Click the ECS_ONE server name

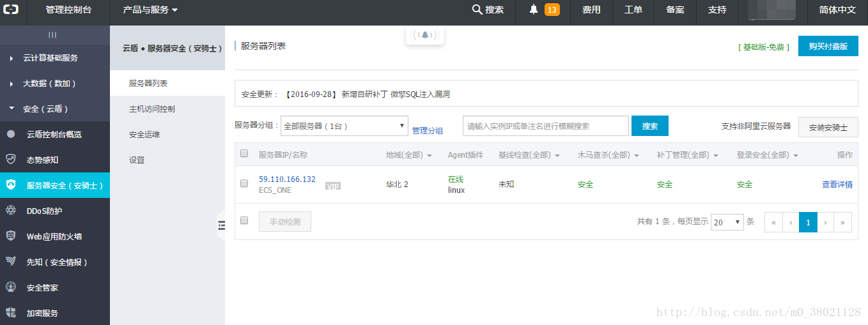[x=275, y=190]
